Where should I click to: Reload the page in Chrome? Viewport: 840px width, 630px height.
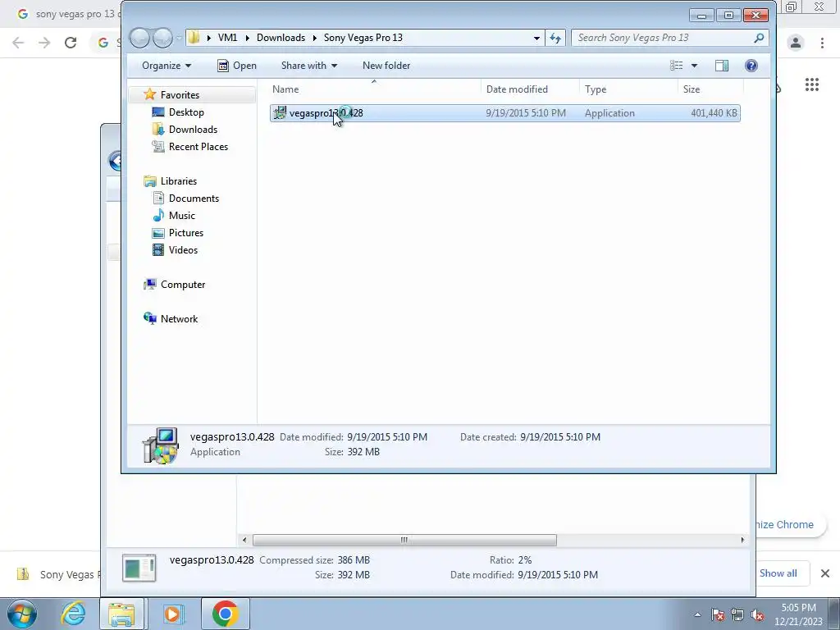point(71,43)
